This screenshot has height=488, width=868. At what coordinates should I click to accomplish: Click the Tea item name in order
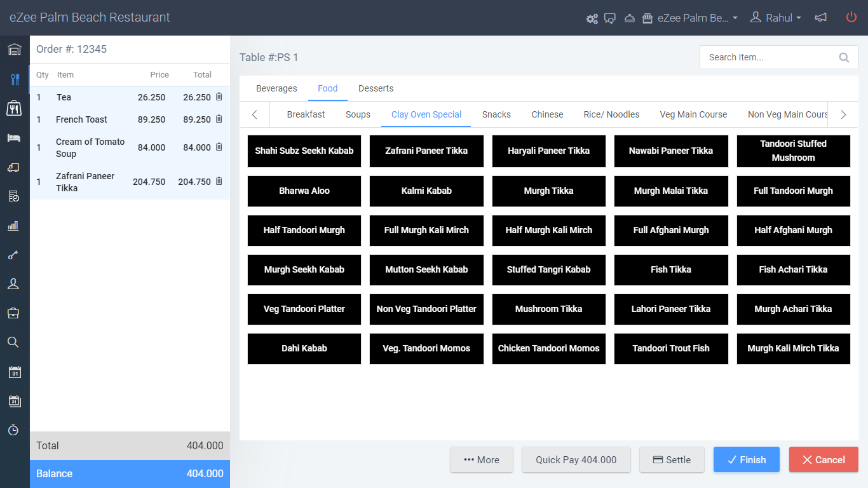(x=64, y=97)
